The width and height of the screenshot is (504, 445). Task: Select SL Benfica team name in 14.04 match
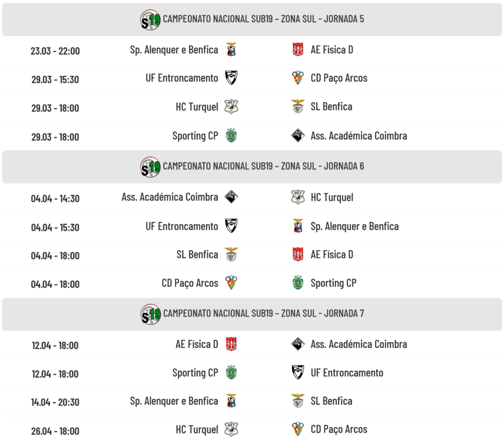click(x=331, y=401)
